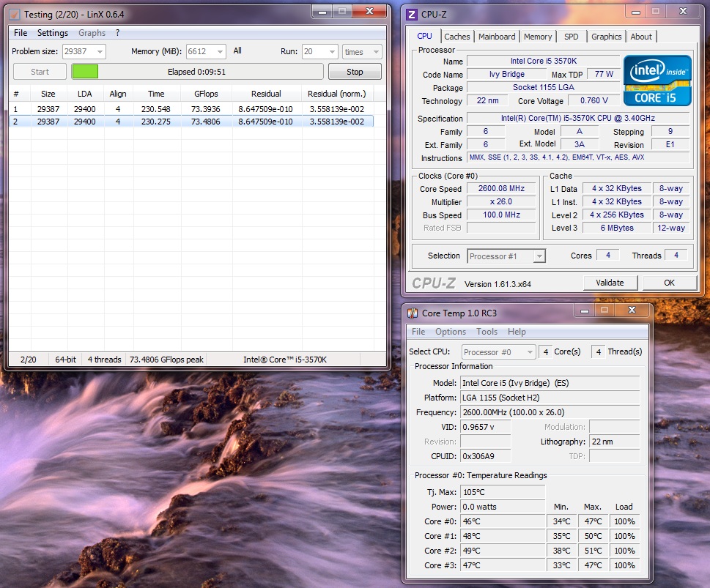Switch to the SPD tab in CPU-Z
710x588 pixels.
click(571, 37)
